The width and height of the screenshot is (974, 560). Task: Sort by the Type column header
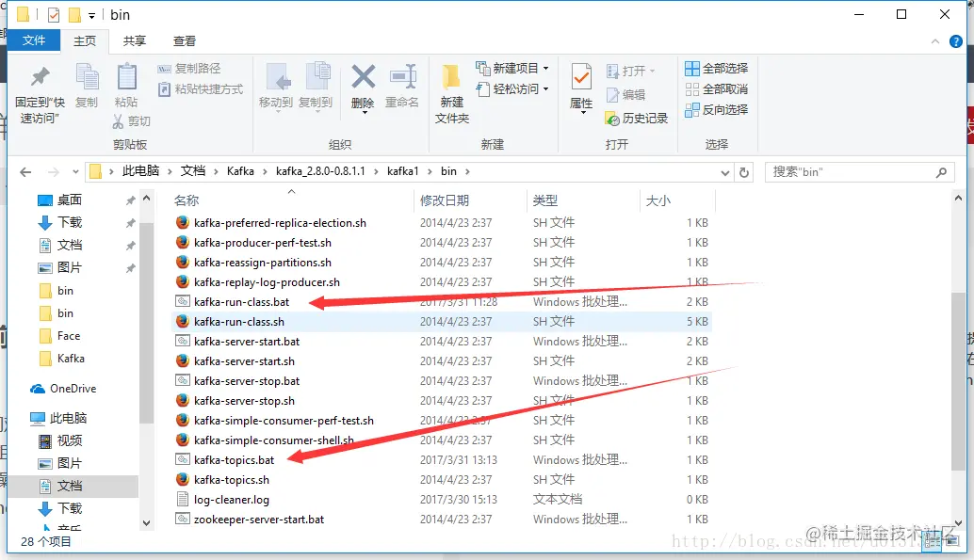click(x=583, y=200)
